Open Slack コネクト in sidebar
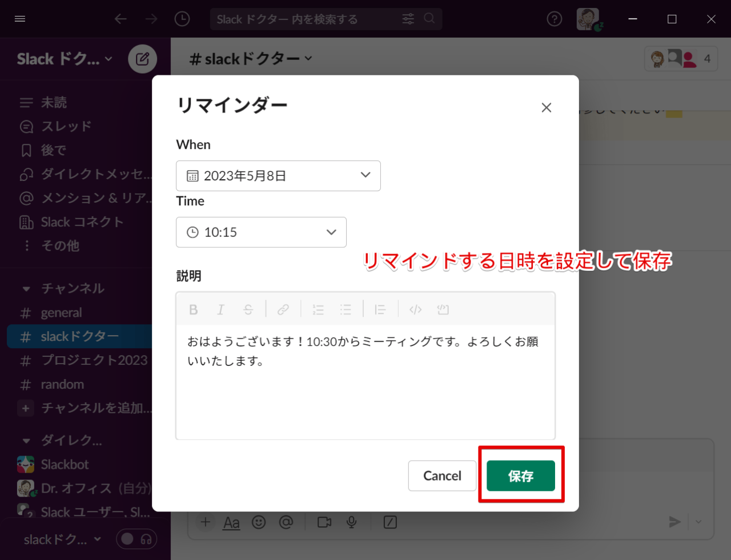The height and width of the screenshot is (560, 731). tap(81, 222)
